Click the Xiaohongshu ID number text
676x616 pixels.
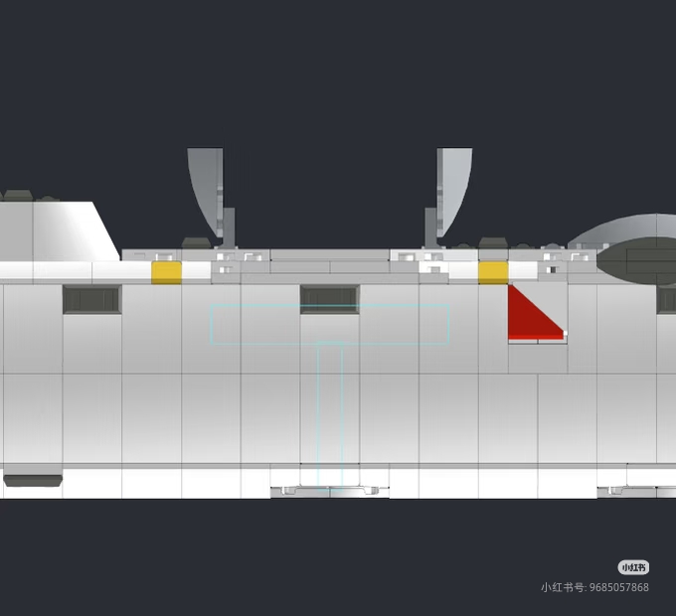click(x=594, y=587)
